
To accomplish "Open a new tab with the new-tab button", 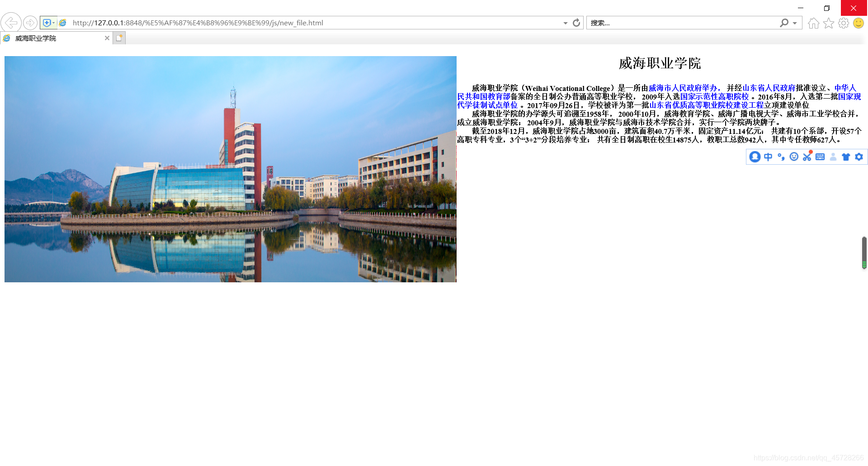I will (x=119, y=38).
